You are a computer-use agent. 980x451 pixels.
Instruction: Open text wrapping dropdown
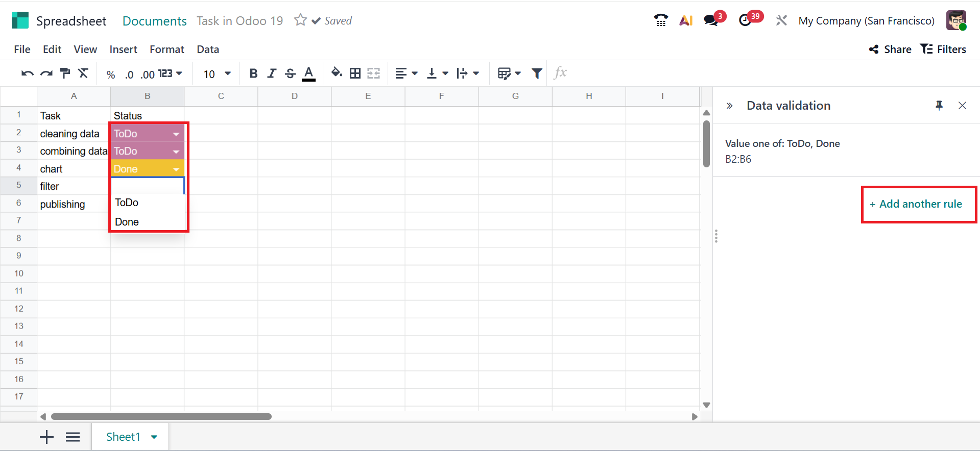point(468,73)
